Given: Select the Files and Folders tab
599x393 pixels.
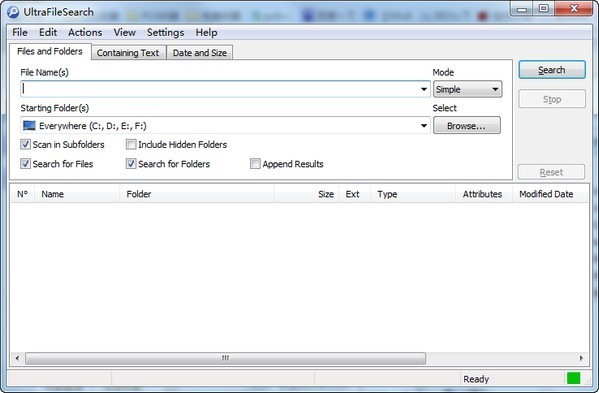Looking at the screenshot, I should [x=50, y=51].
